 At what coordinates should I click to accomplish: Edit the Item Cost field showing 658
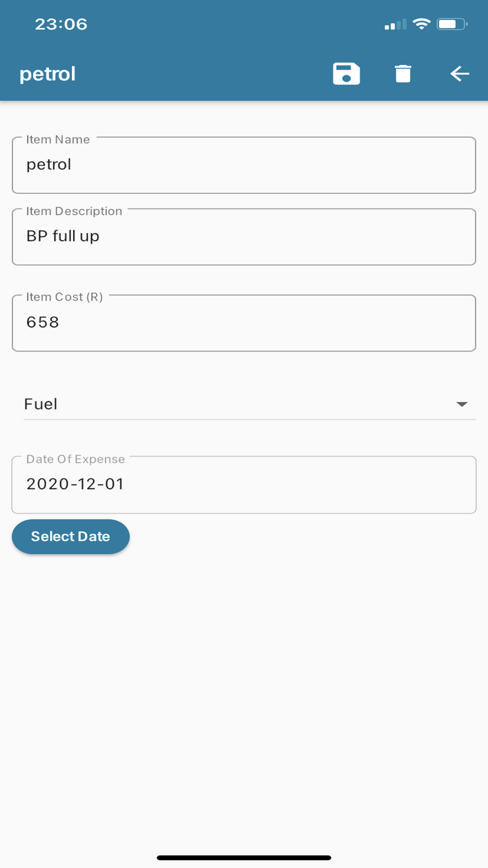click(244, 323)
